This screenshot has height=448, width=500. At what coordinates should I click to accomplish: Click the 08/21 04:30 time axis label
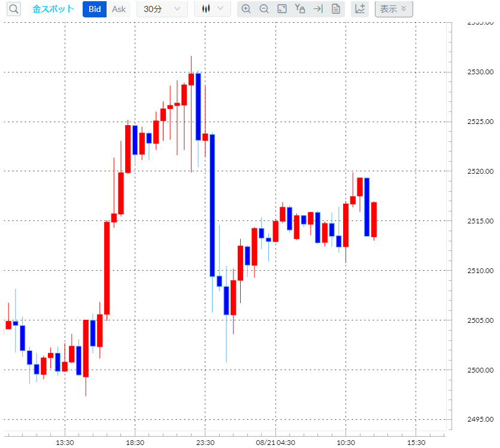coord(275,443)
